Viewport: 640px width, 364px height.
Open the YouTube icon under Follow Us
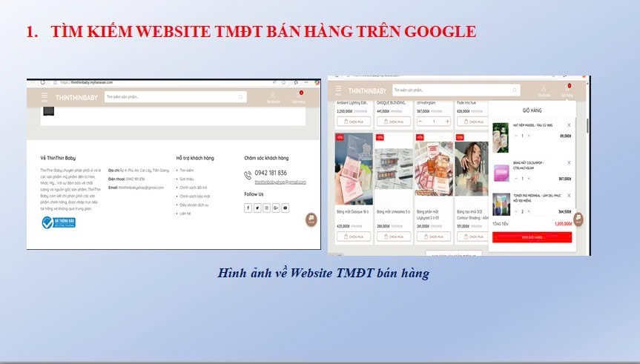pos(285,208)
